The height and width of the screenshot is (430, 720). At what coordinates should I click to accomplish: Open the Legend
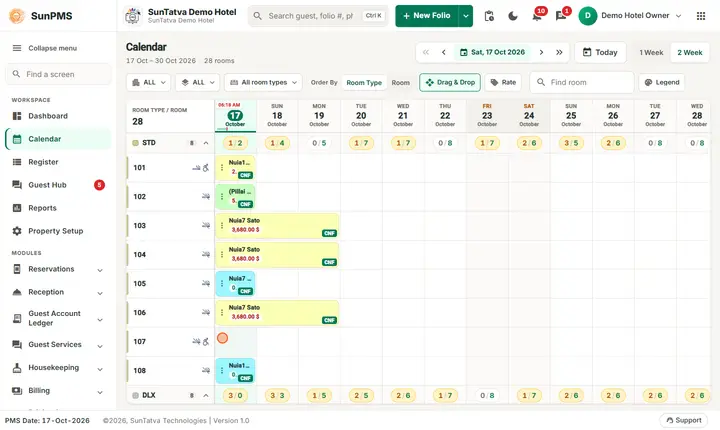662,83
